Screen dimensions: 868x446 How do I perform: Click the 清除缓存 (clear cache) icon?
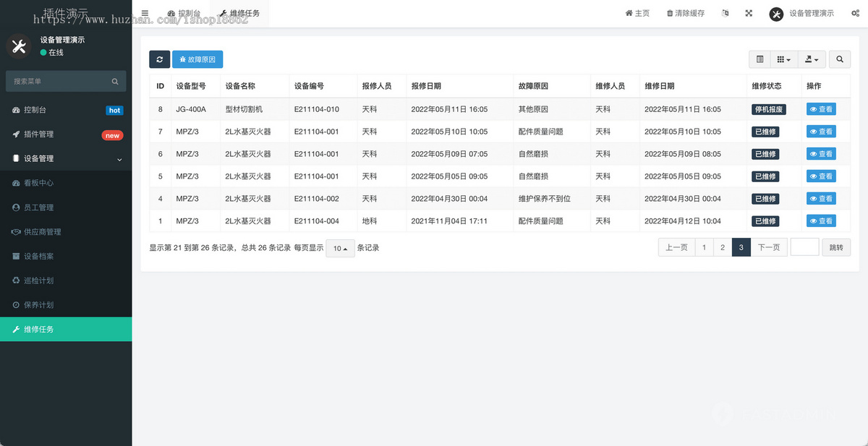[685, 13]
